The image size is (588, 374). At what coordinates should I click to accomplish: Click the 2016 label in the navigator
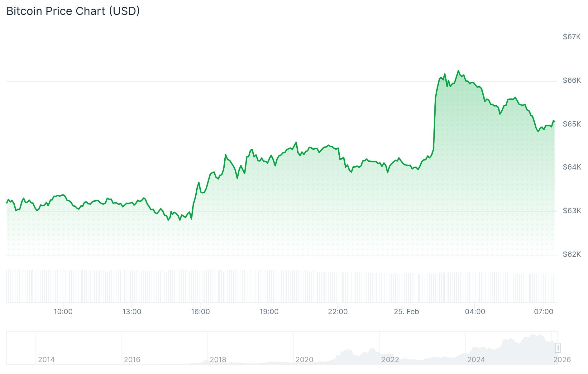pyautogui.click(x=132, y=360)
